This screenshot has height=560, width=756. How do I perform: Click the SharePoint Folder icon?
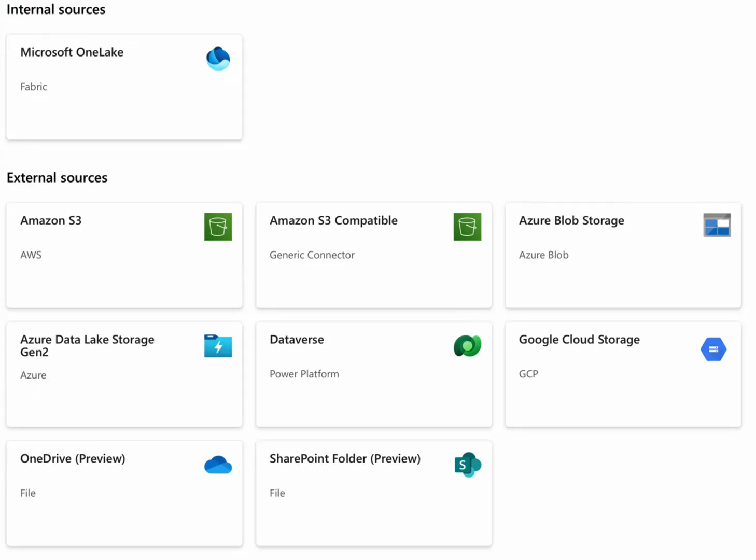pyautogui.click(x=467, y=465)
